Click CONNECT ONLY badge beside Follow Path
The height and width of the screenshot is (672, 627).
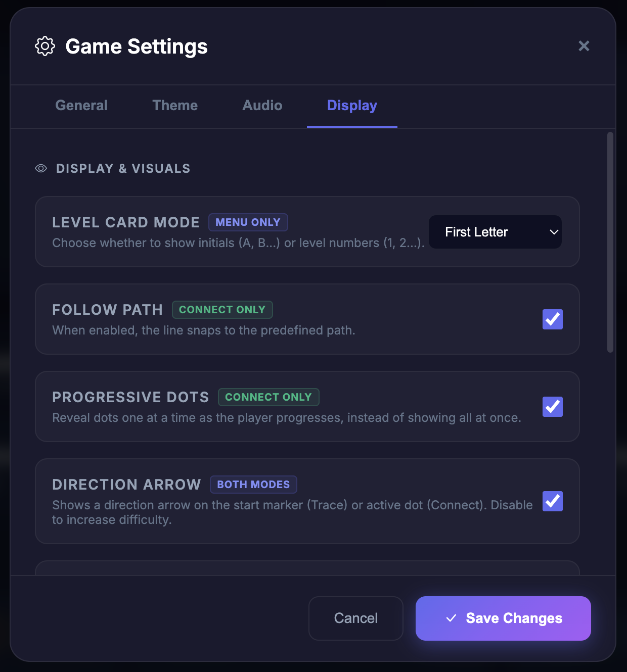tap(222, 310)
